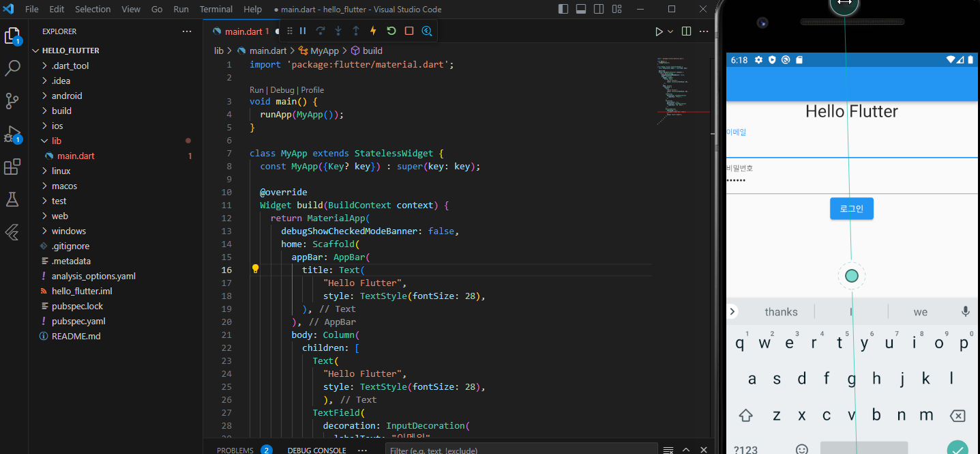
Task: Tap the shift key on phone keyboard
Action: click(x=745, y=416)
